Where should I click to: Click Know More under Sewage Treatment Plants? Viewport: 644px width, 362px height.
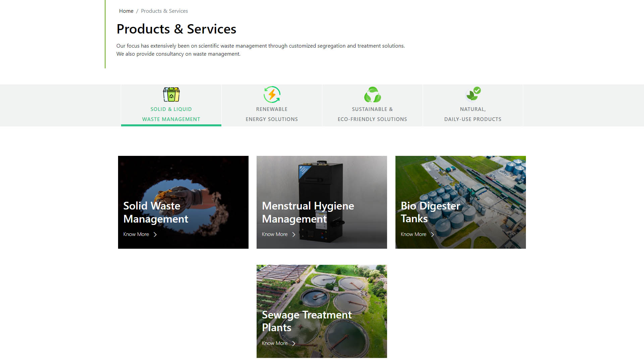pyautogui.click(x=275, y=343)
